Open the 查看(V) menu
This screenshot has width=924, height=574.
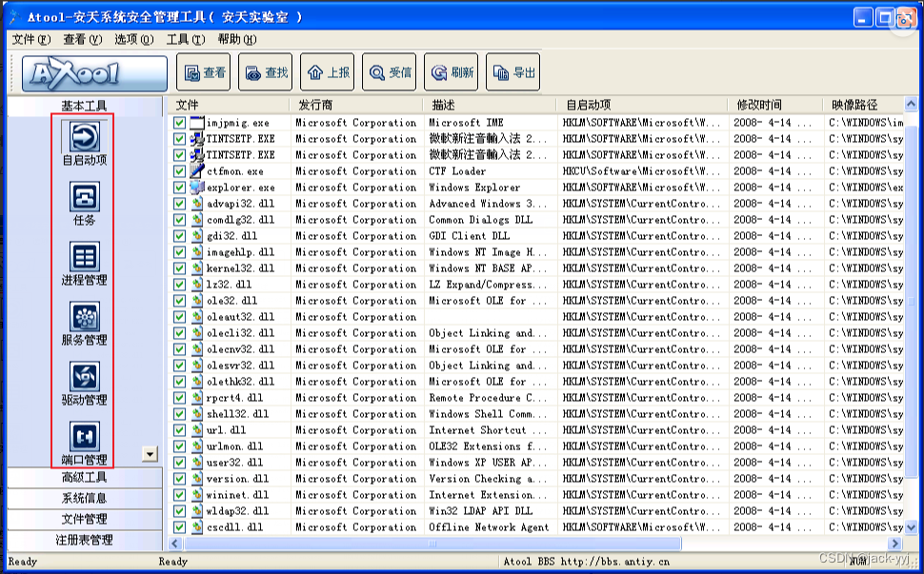pos(83,39)
